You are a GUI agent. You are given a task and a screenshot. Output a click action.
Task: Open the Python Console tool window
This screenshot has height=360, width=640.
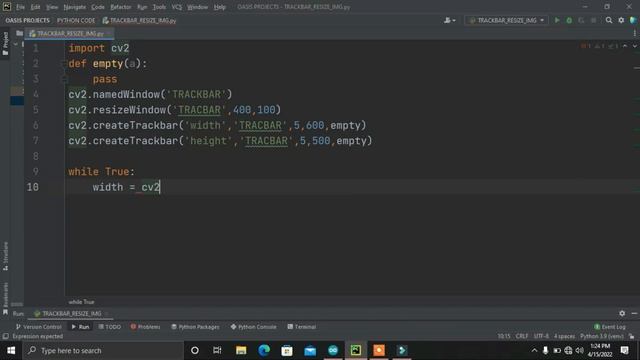(x=253, y=327)
